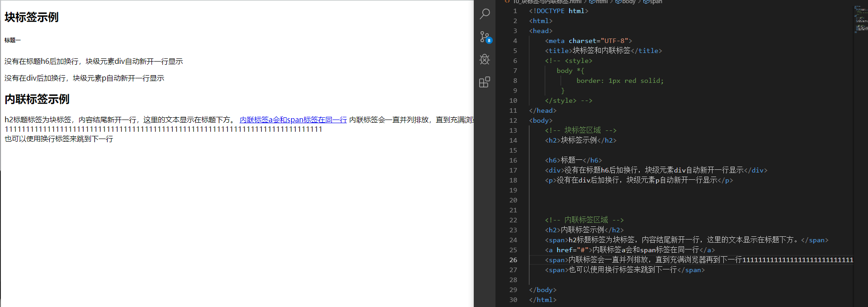Click the 内联标签示例 heading in the preview
The image size is (868, 307).
37,99
